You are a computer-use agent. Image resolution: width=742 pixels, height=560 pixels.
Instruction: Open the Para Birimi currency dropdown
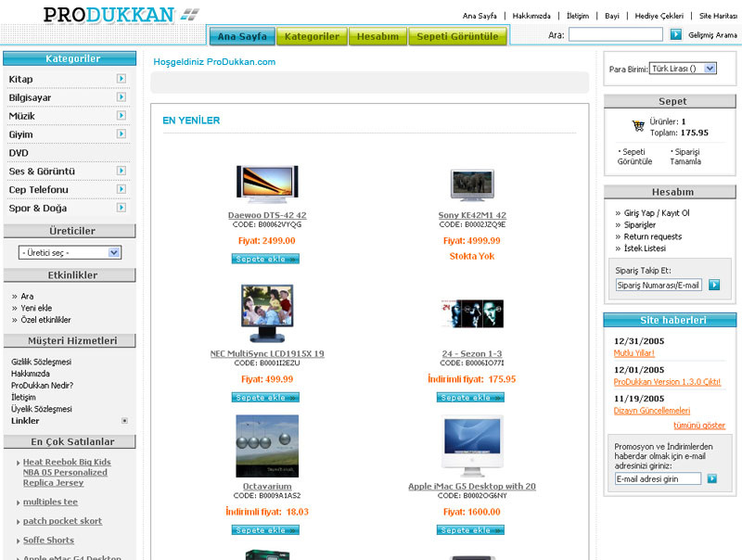point(683,69)
